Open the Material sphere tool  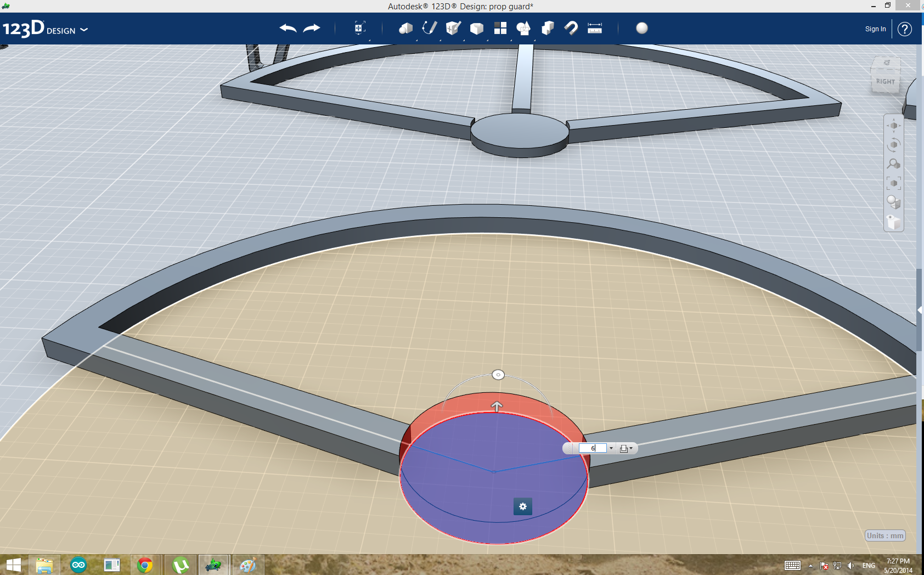[642, 28]
